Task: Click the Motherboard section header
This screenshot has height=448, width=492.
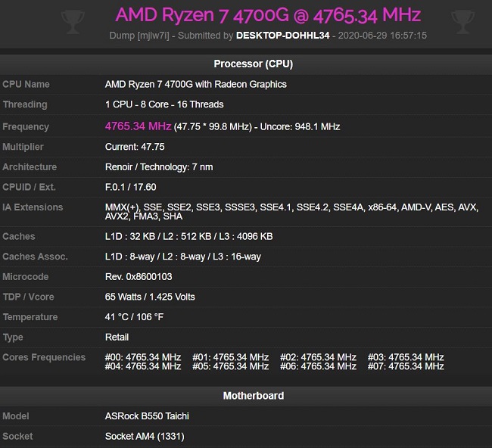Action: (x=254, y=396)
